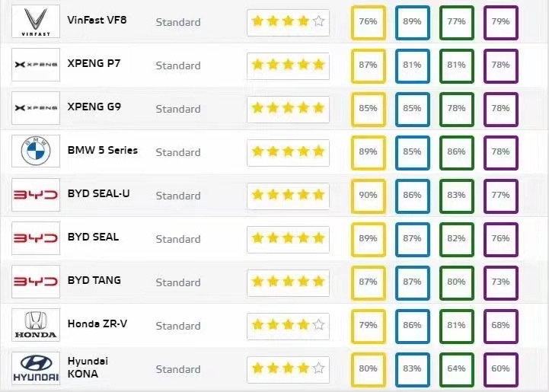The image size is (549, 392).
Task: Select the yellow 90% score for BYD SEAL-U
Action: (369, 196)
